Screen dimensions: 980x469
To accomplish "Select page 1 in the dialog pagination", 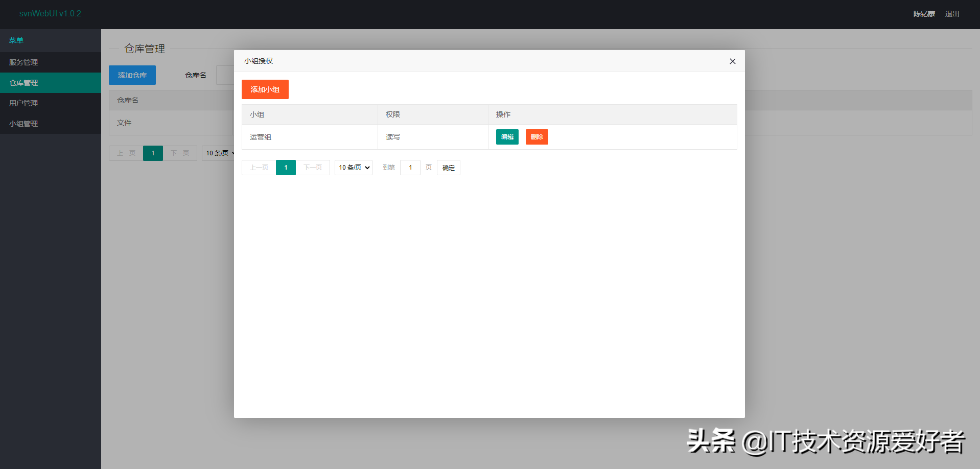I will (286, 168).
